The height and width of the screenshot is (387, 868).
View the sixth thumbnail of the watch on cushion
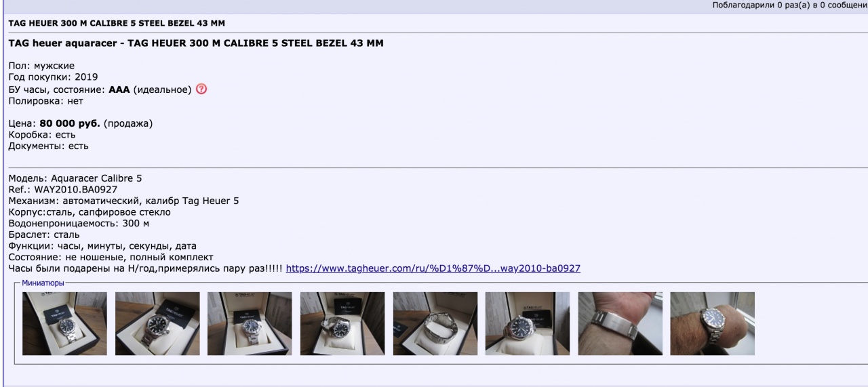[528, 323]
